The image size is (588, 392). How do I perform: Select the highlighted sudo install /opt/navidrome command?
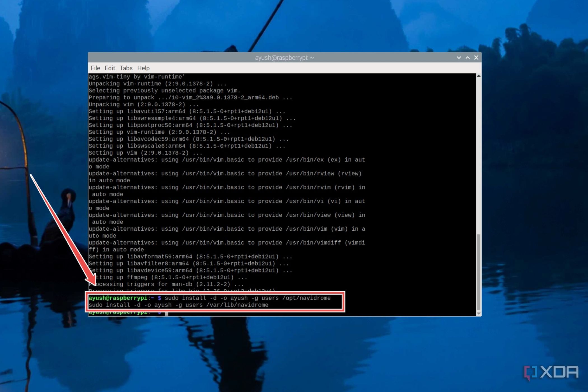click(248, 298)
